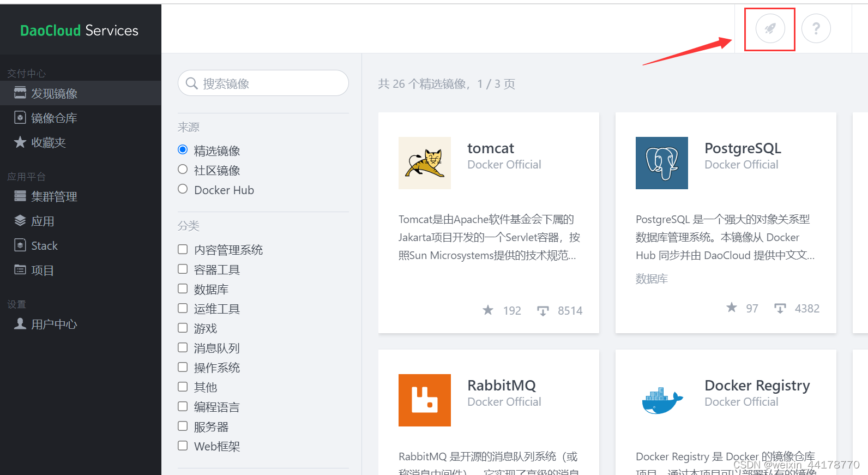Click the magnifier icon in search box
Screen dimensions: 868x475
tap(191, 83)
